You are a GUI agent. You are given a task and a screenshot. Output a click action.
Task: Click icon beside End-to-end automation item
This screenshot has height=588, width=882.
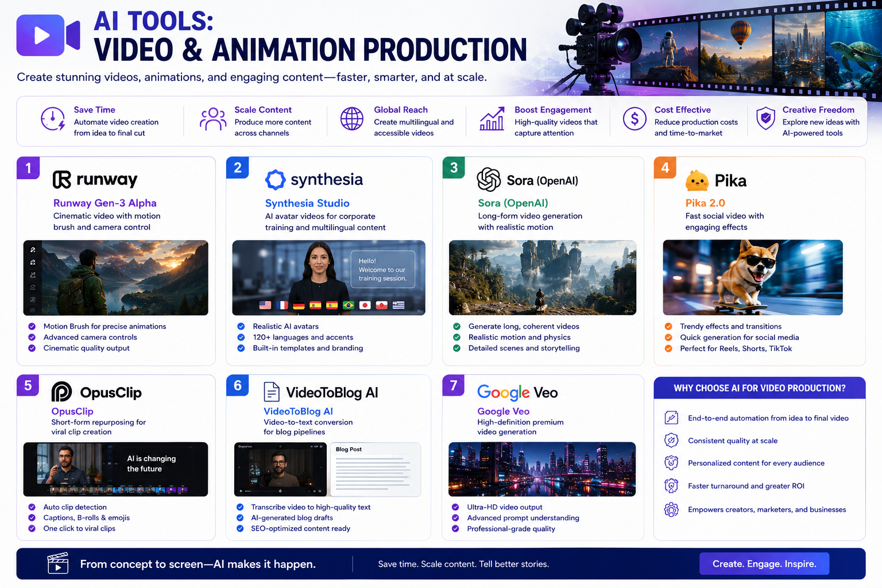(x=671, y=417)
